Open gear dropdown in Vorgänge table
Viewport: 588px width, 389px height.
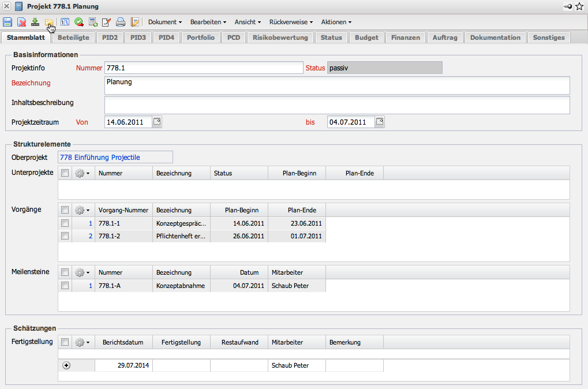[x=83, y=210]
